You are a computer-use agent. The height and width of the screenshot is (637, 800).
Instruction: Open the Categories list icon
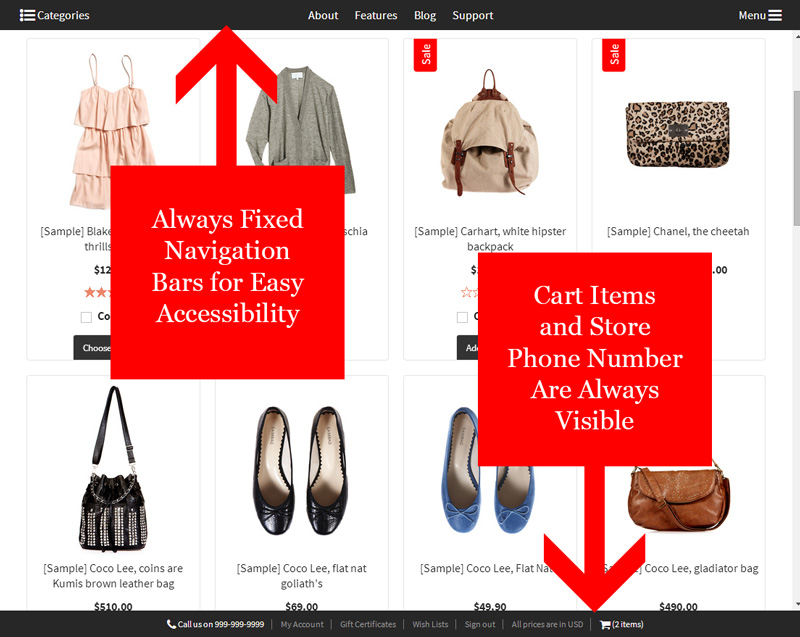[x=27, y=15]
